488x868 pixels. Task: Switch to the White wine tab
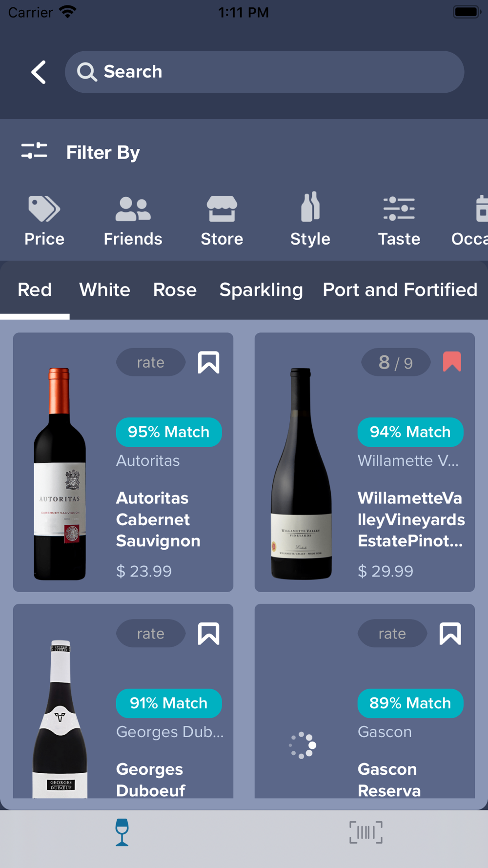click(104, 290)
